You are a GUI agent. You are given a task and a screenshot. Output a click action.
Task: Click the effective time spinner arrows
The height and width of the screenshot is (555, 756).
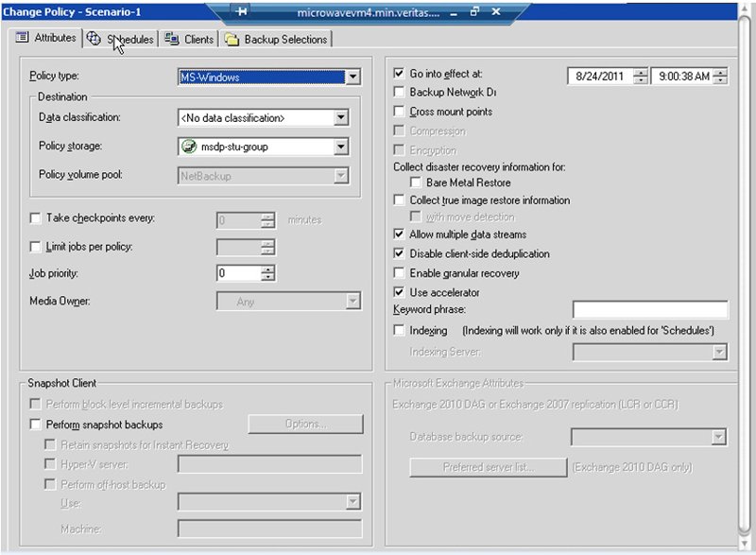point(720,77)
